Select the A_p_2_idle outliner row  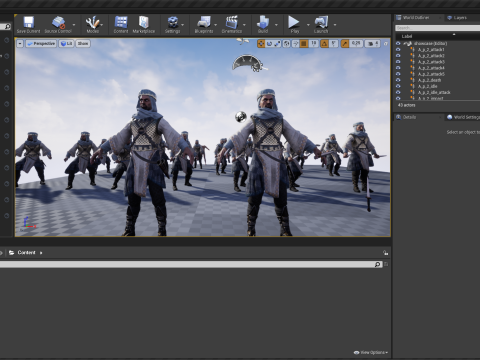[x=438, y=86]
